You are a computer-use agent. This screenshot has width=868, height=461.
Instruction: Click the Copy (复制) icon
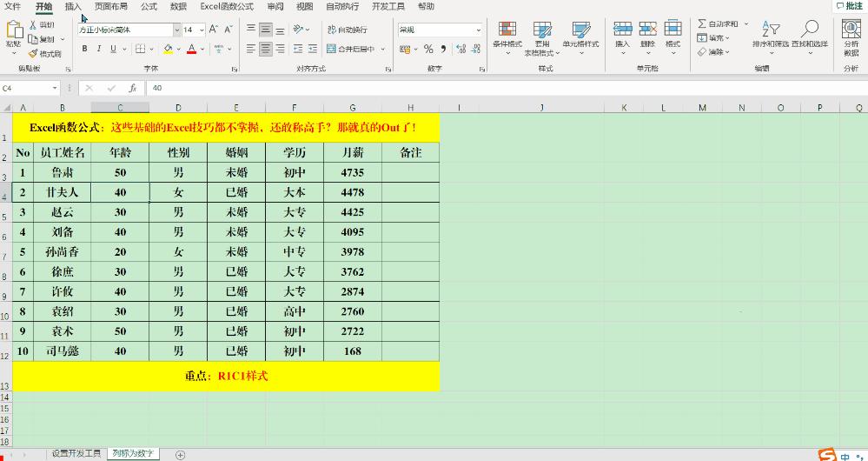33,39
